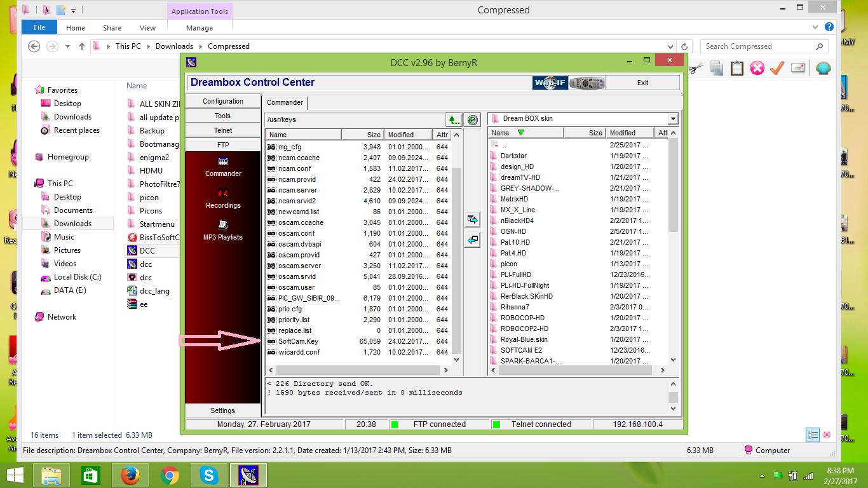868x488 pixels.
Task: Open Skype from the taskbar
Action: 208,475
